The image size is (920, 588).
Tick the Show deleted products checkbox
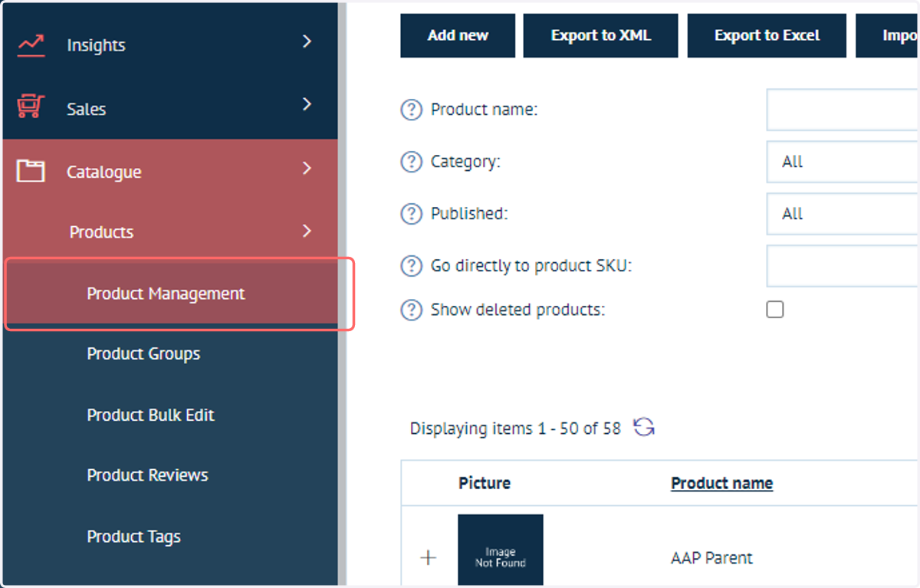click(775, 310)
